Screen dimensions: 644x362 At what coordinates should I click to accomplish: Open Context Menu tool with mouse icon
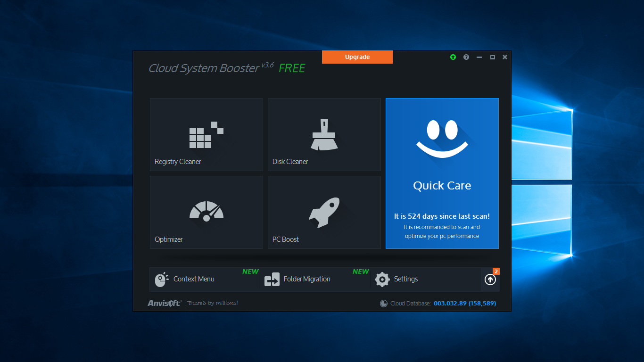pyautogui.click(x=161, y=280)
